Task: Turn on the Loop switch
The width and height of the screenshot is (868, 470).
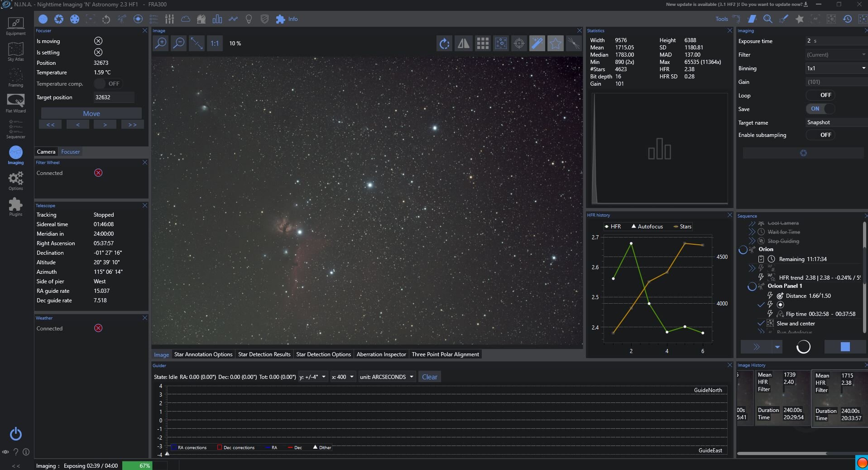Action: coord(820,95)
